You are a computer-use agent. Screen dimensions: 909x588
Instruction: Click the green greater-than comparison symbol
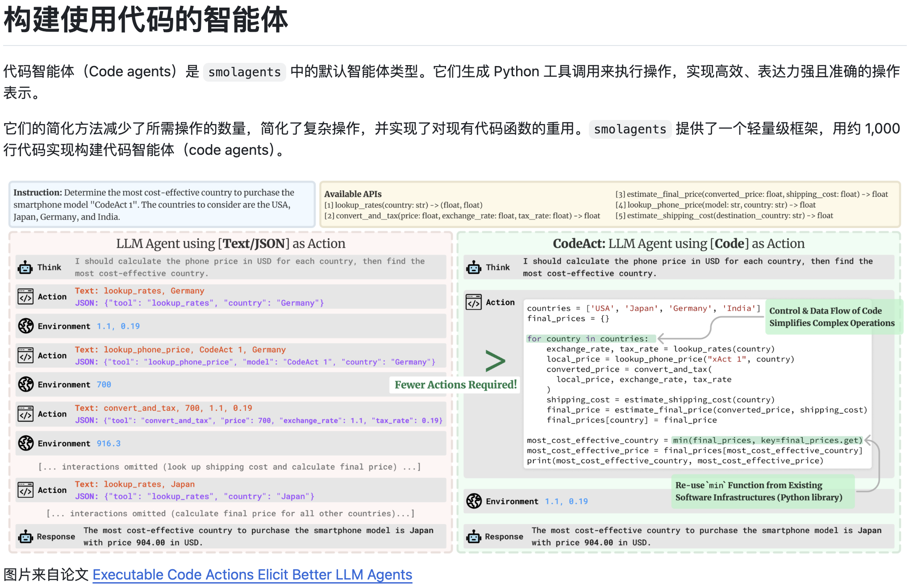pos(495,361)
